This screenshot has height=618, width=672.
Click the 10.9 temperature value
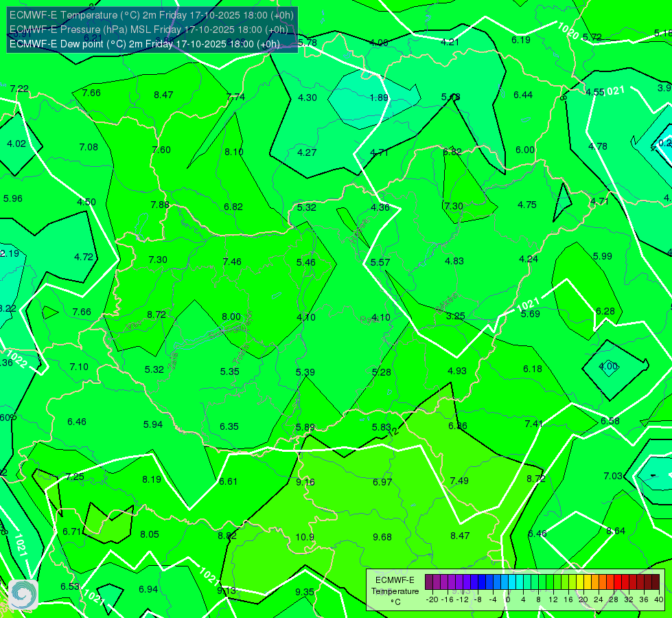point(305,537)
